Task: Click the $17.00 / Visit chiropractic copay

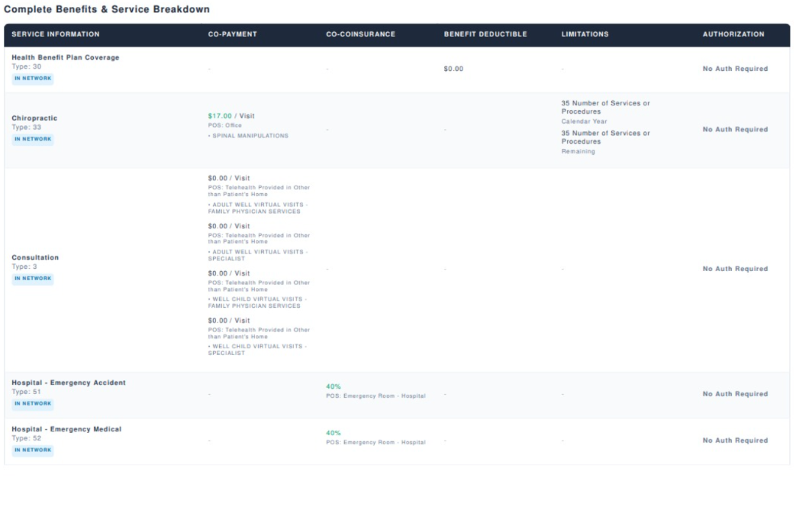Action: (x=231, y=116)
